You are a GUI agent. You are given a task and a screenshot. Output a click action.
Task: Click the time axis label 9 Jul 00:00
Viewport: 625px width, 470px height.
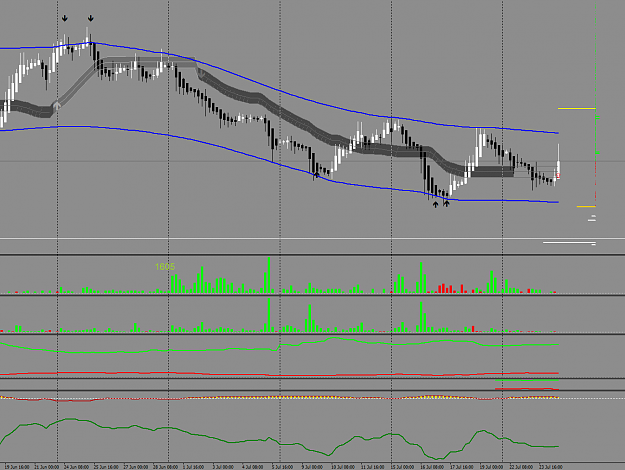312,467
